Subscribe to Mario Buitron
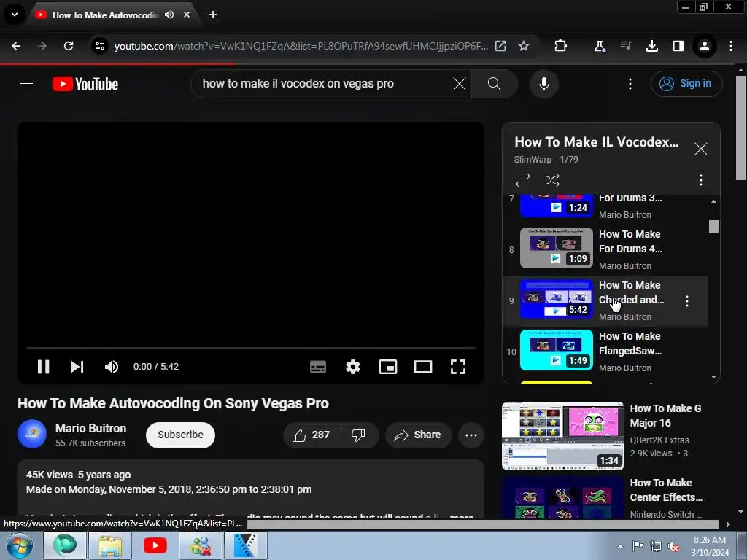This screenshot has height=560, width=747. 180,435
